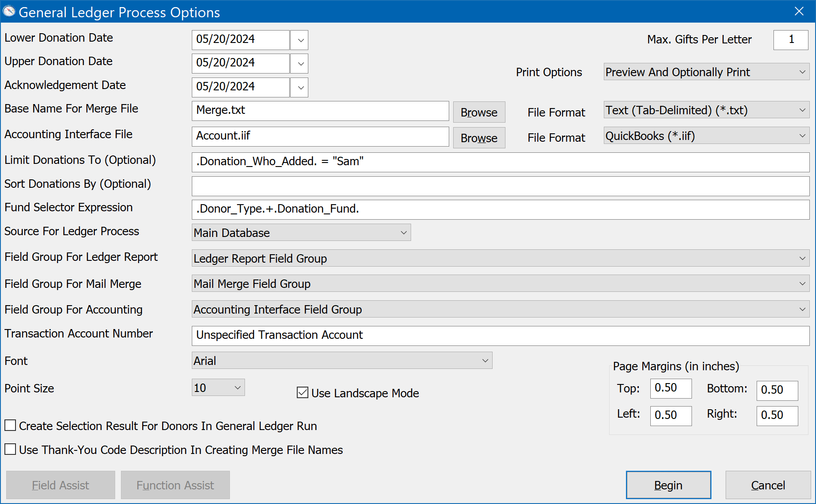This screenshot has width=816, height=504.
Task: Click the "Print Options" label
Action: (x=549, y=72)
